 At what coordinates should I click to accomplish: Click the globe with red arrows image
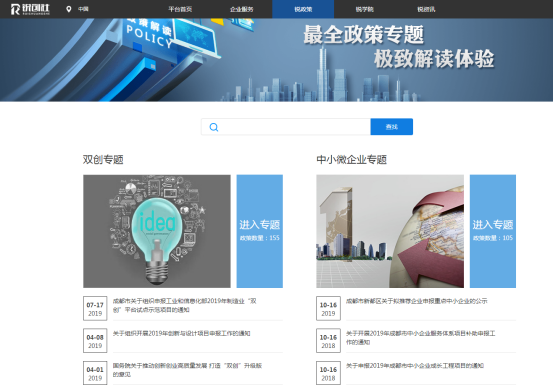(x=390, y=231)
